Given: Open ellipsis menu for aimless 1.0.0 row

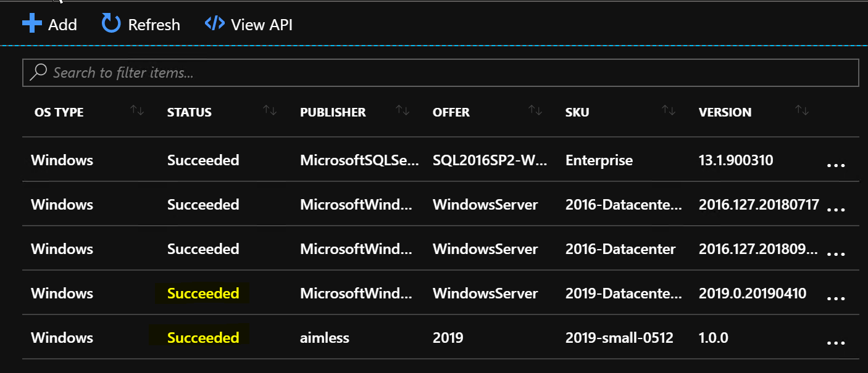Looking at the screenshot, I should click(835, 343).
